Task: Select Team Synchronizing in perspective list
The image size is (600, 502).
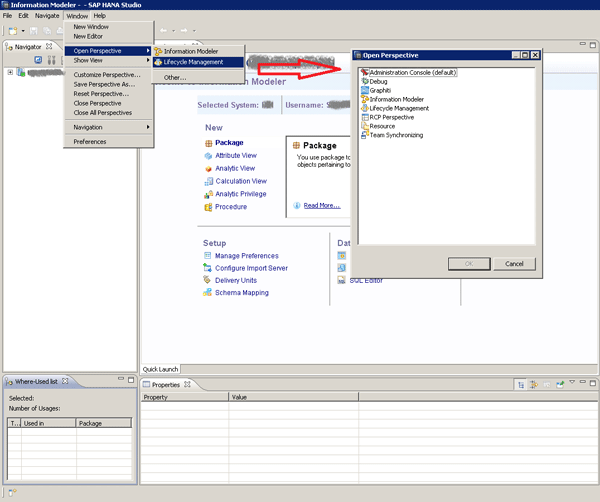Action: click(x=395, y=135)
